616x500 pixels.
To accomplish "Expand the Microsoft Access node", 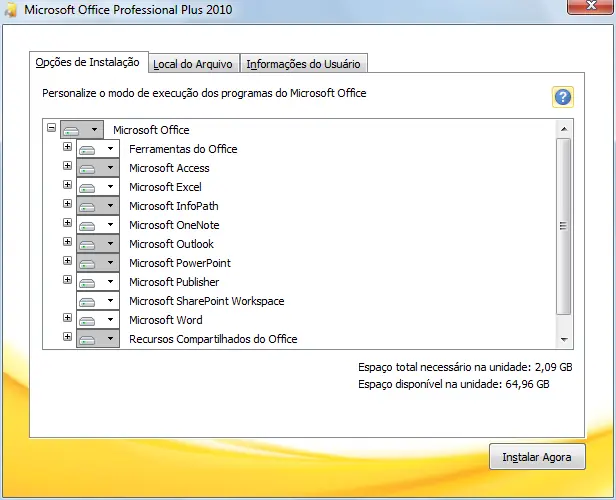I will pyautogui.click(x=68, y=166).
